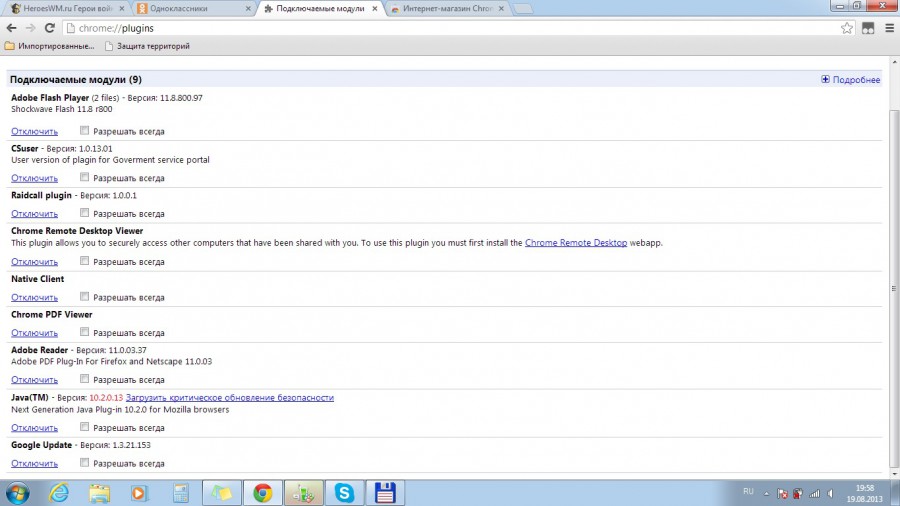
Task: Launch Internet Explorer from the taskbar
Action: pyautogui.click(x=59, y=492)
